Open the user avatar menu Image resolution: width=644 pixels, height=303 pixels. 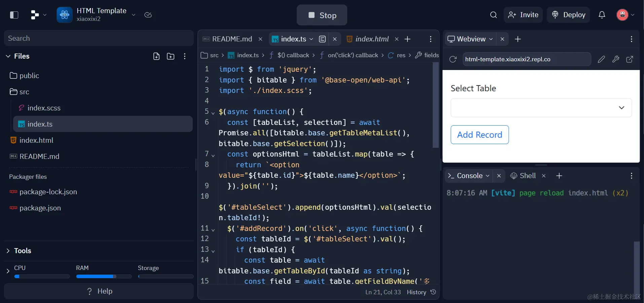click(625, 15)
